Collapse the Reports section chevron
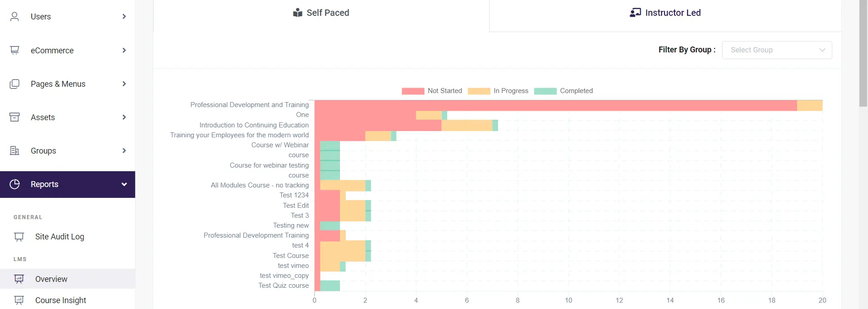The image size is (868, 309). [x=124, y=184]
